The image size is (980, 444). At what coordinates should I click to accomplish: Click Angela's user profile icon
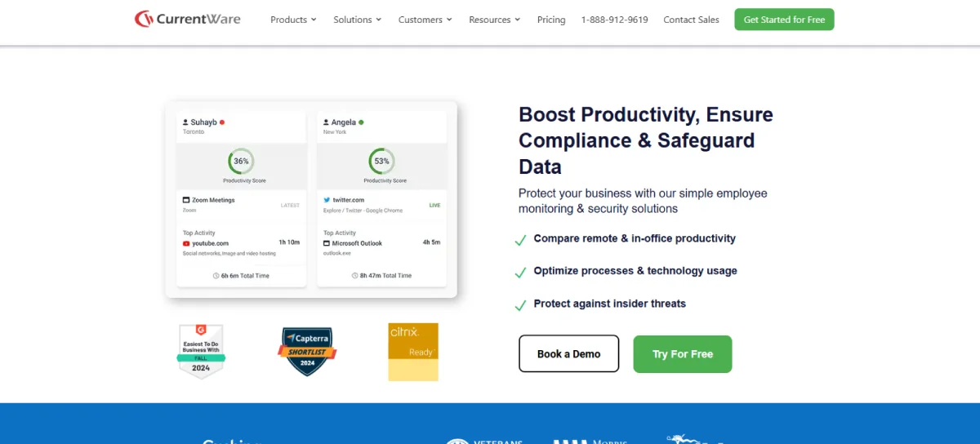point(326,122)
